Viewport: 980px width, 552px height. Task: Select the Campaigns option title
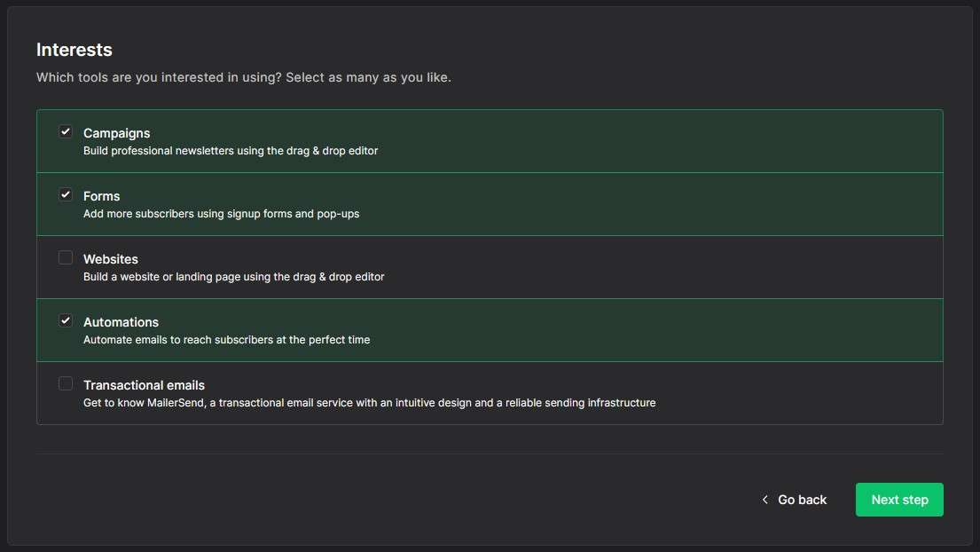[116, 133]
